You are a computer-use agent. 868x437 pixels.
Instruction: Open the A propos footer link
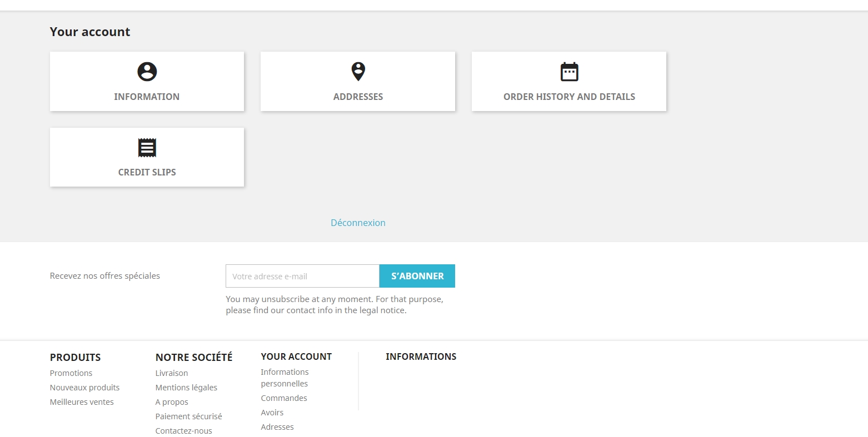point(172,402)
